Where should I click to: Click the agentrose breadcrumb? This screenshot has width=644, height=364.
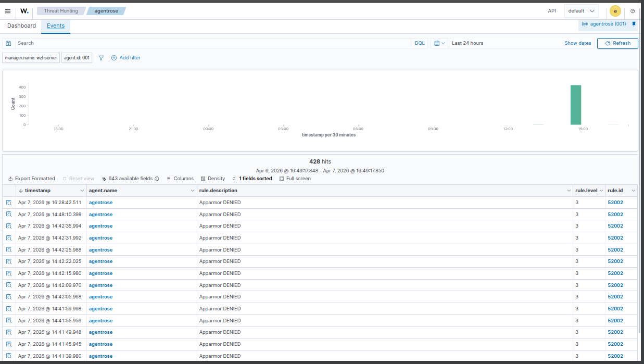point(105,11)
